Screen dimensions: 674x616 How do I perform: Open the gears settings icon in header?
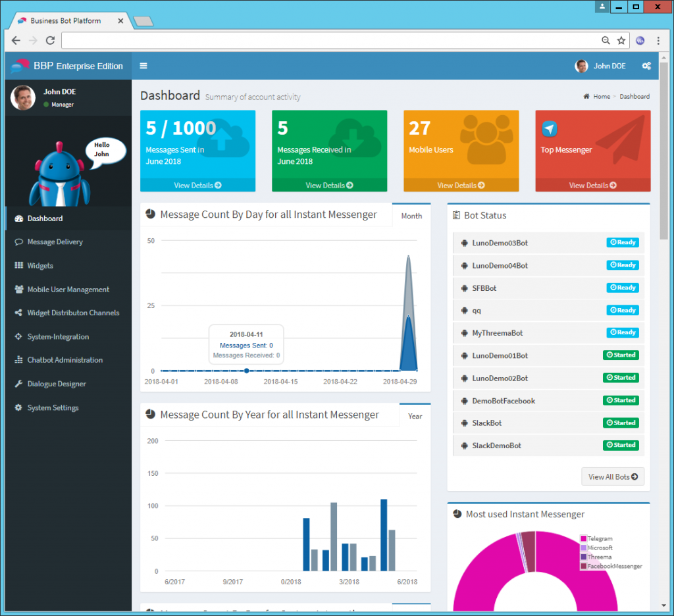click(646, 66)
